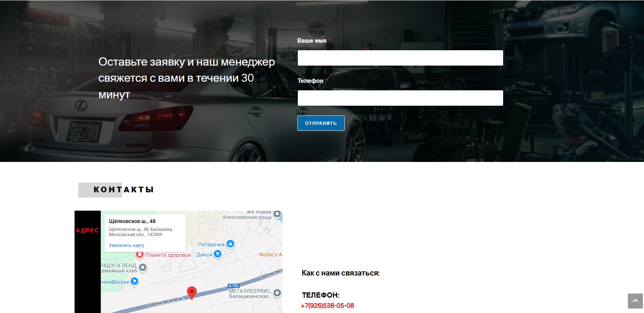Click the МЕТАЛЛСЕРВИС map marker
The width and height of the screenshot is (644, 313).
point(277,293)
